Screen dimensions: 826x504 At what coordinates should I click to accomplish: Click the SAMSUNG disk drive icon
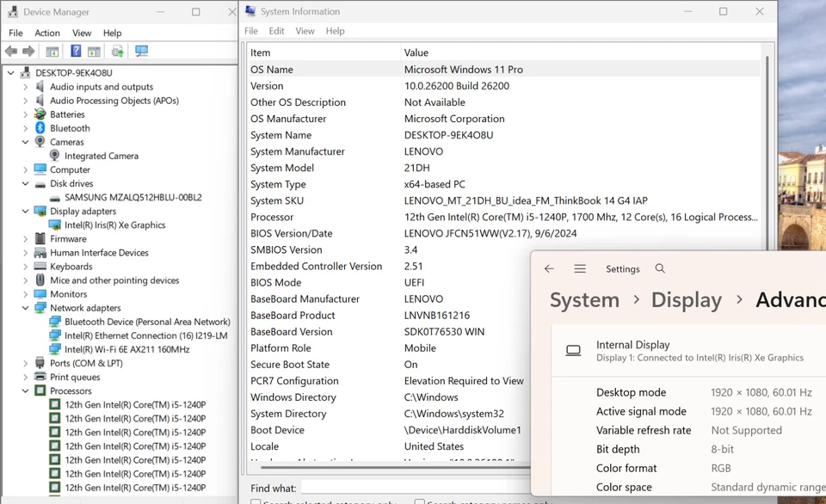[54, 198]
